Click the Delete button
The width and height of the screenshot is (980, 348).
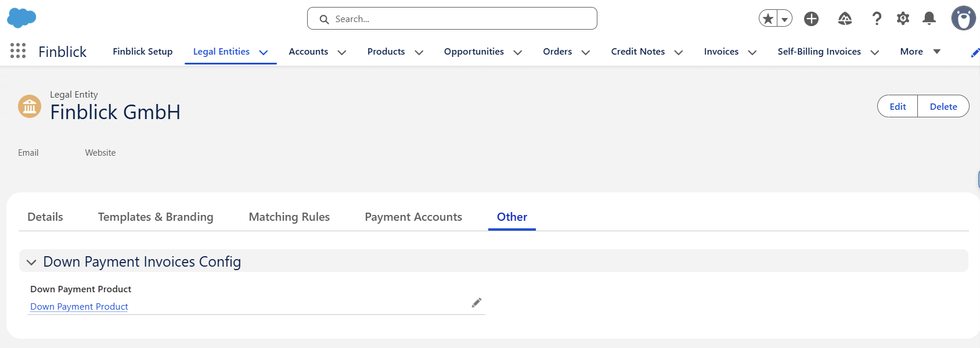(x=943, y=106)
